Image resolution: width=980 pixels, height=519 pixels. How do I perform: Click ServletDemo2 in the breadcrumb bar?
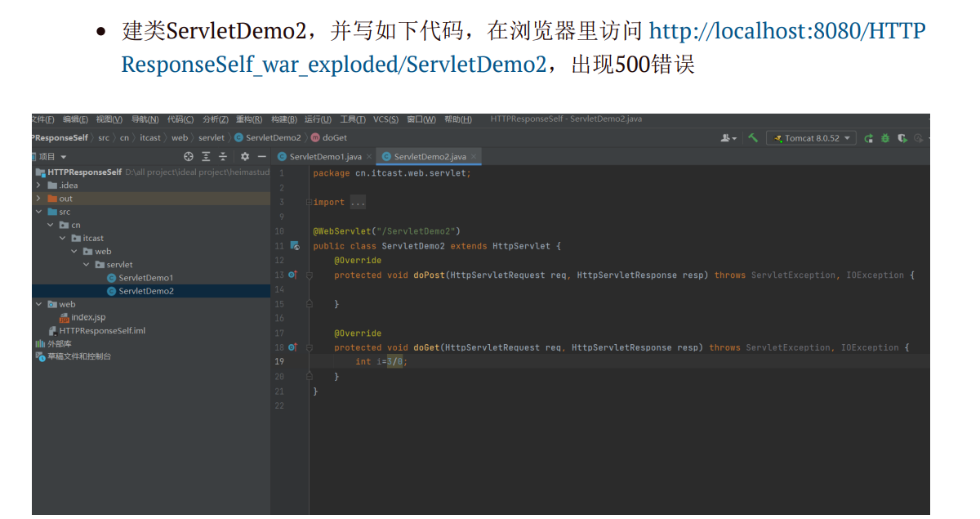(x=267, y=138)
